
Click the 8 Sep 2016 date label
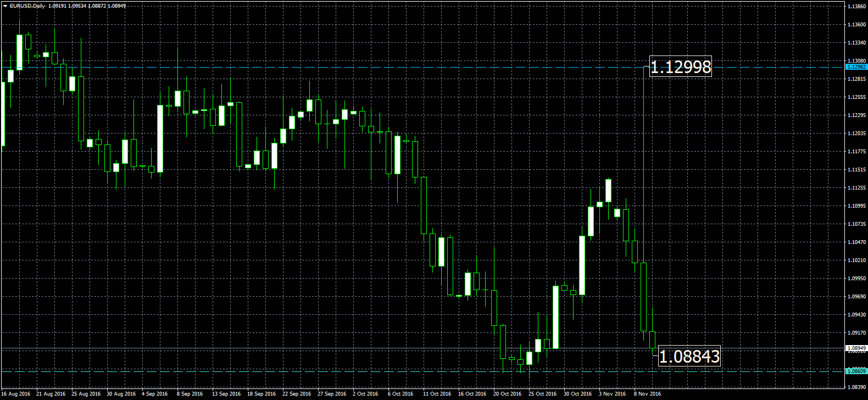point(190,394)
